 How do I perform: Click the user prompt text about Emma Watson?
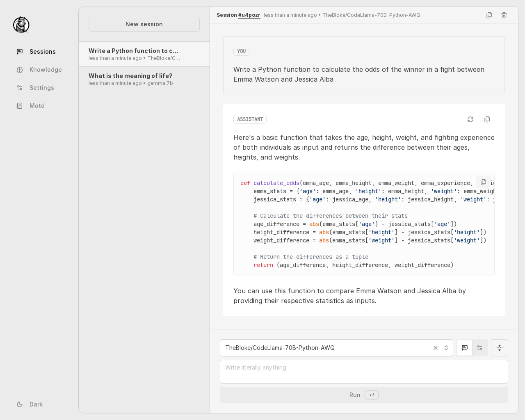pos(359,75)
